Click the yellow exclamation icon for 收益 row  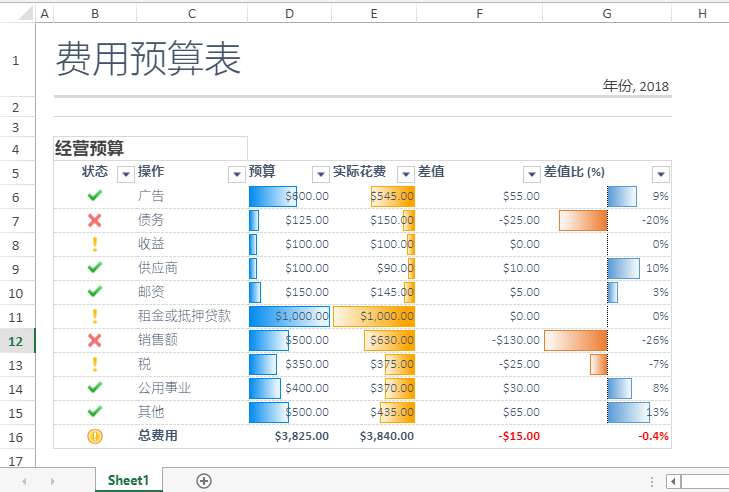click(x=94, y=244)
